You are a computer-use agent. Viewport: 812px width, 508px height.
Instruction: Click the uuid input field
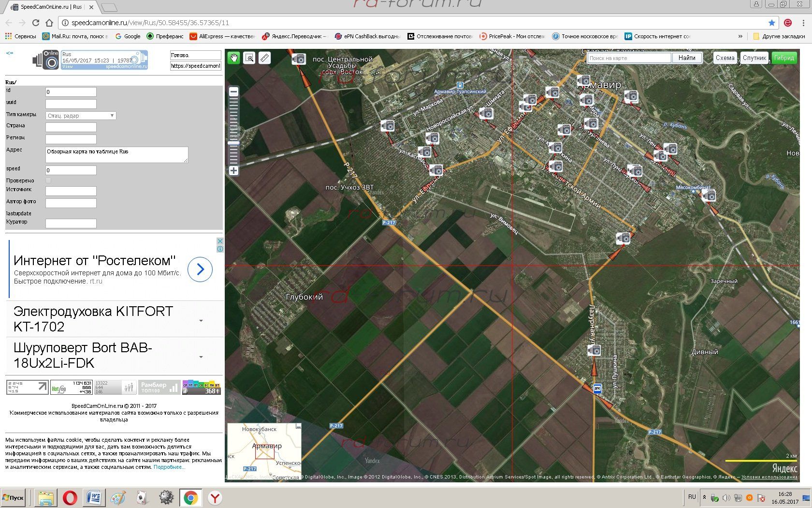71,104
